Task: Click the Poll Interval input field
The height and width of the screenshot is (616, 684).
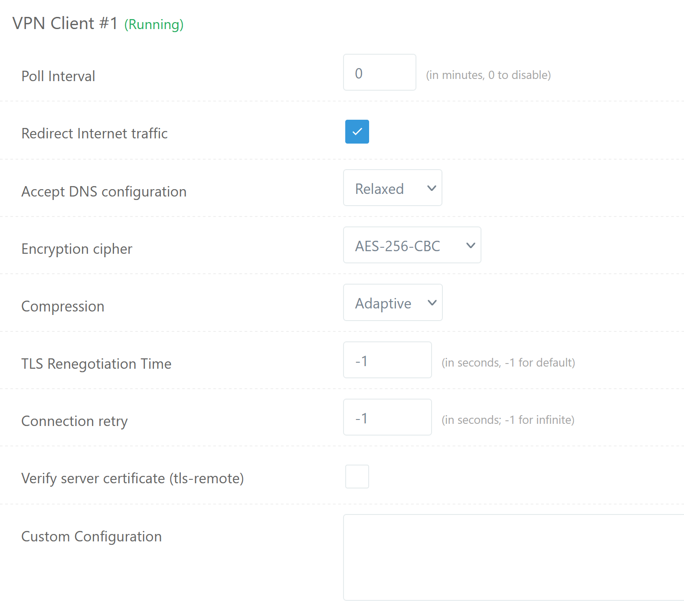Action: 380,72
